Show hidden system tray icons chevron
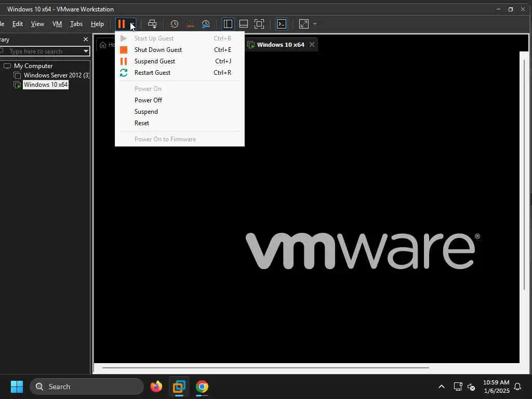 pyautogui.click(x=442, y=387)
